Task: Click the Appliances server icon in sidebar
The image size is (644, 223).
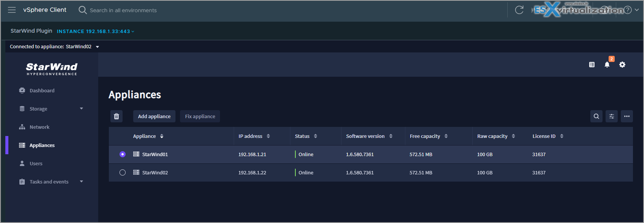Action: coord(22,145)
